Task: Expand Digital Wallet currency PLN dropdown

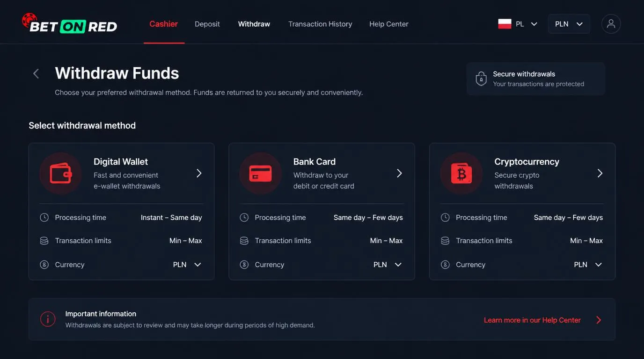Action: click(187, 265)
